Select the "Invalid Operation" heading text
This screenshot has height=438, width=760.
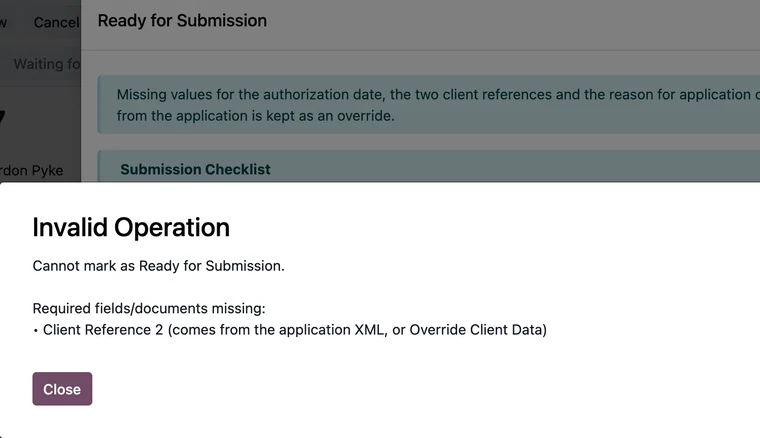click(x=131, y=227)
